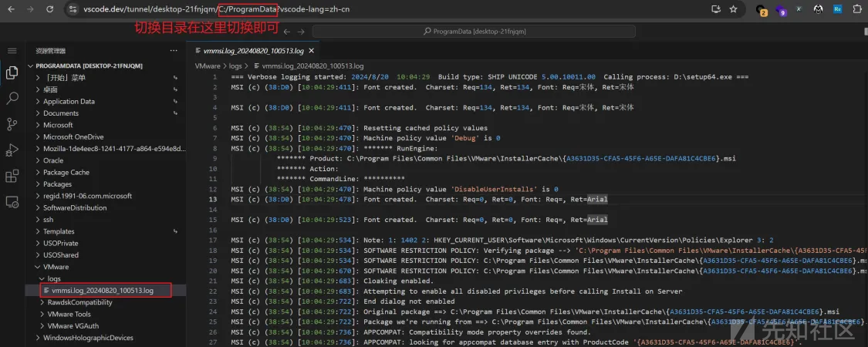Open the black-and-white mask face extension
Viewport: 868px width, 347px height.
pos(818,9)
